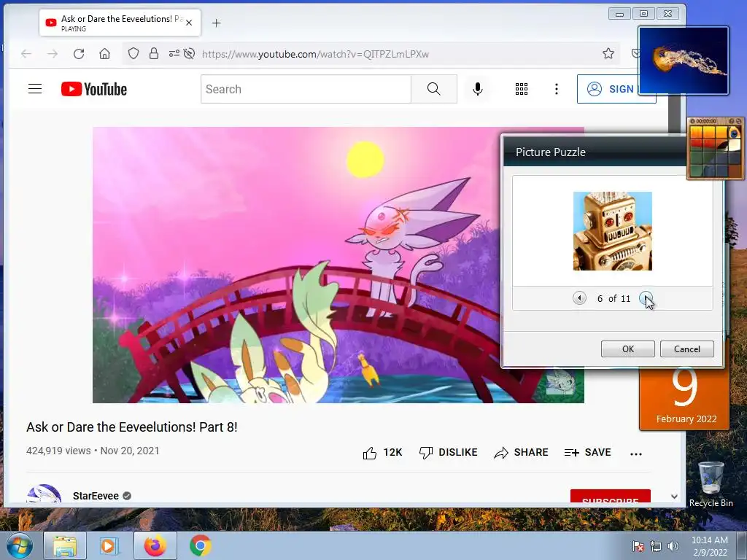747x560 pixels.
Task: Close the Ask or Dare the Eeveelutions tab
Action: [x=189, y=23]
